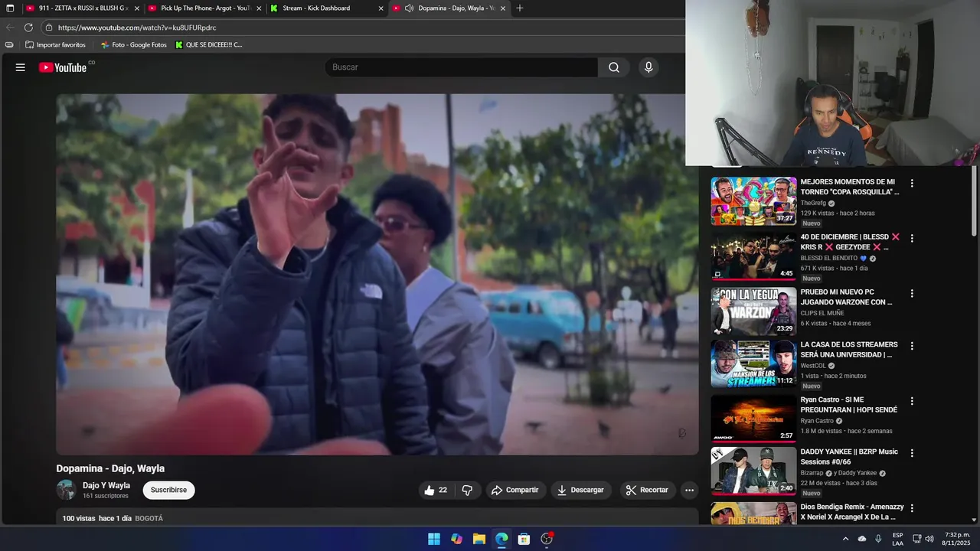Open options for Dios Bendiga Remix video
The height and width of the screenshot is (551, 980).
click(x=911, y=507)
